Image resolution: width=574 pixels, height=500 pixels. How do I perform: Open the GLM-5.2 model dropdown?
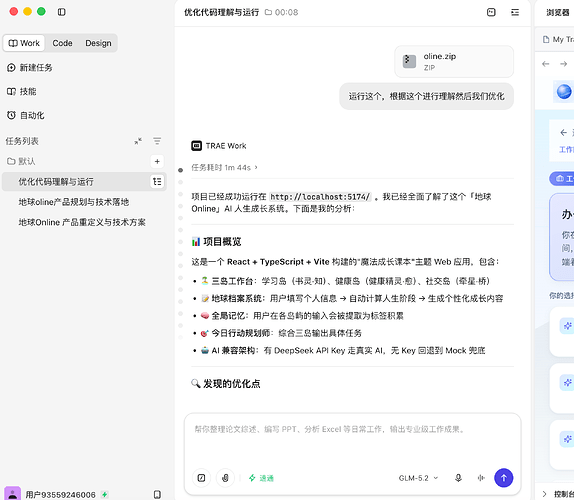click(418, 478)
